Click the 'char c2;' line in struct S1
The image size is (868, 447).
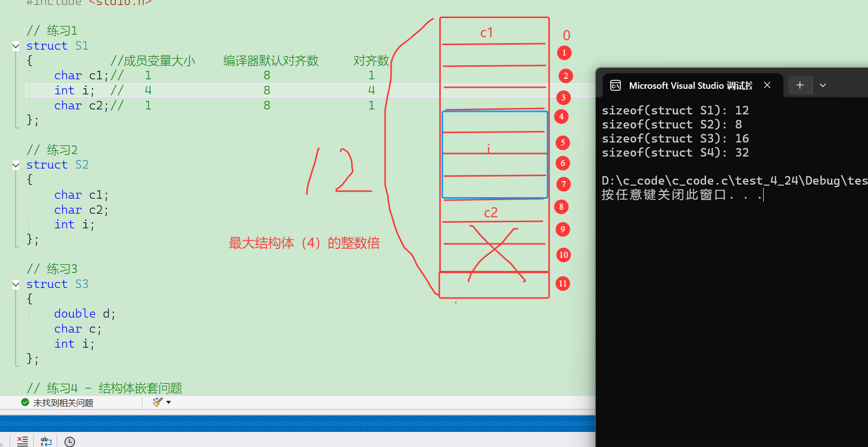[81, 105]
